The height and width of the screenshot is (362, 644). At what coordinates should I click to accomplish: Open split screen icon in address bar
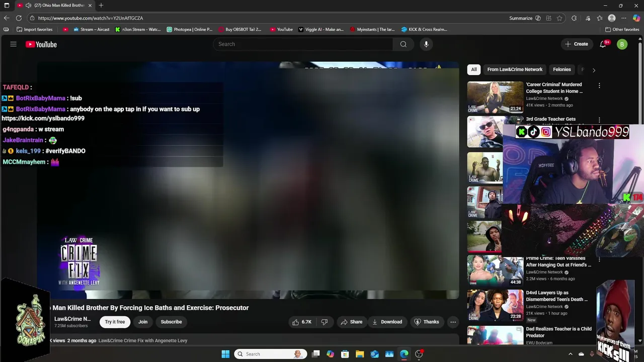click(x=548, y=18)
